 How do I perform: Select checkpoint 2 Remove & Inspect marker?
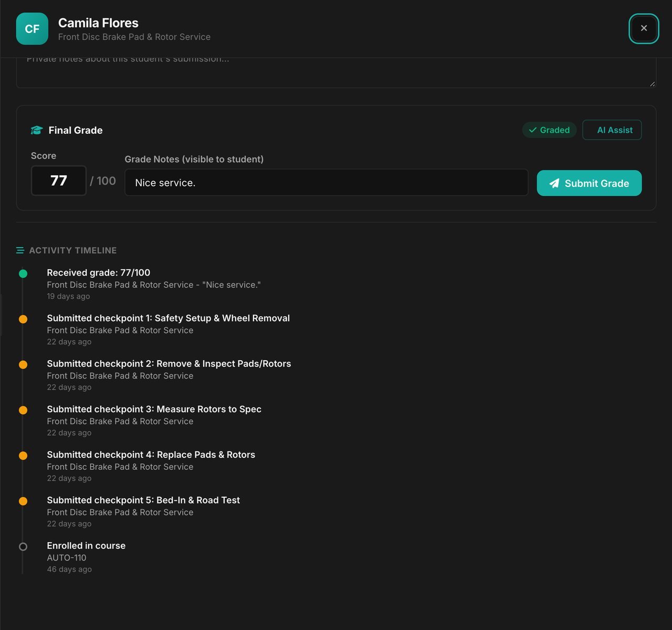[x=23, y=365]
